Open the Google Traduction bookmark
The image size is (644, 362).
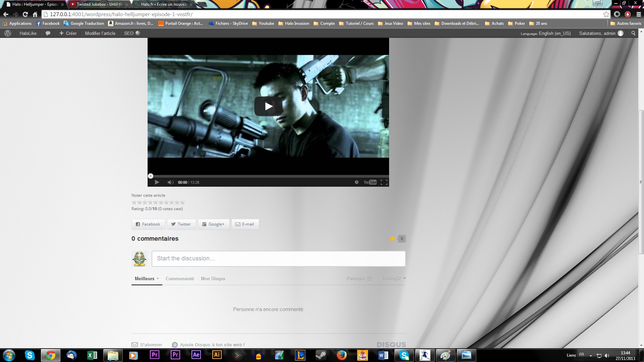pyautogui.click(x=84, y=23)
